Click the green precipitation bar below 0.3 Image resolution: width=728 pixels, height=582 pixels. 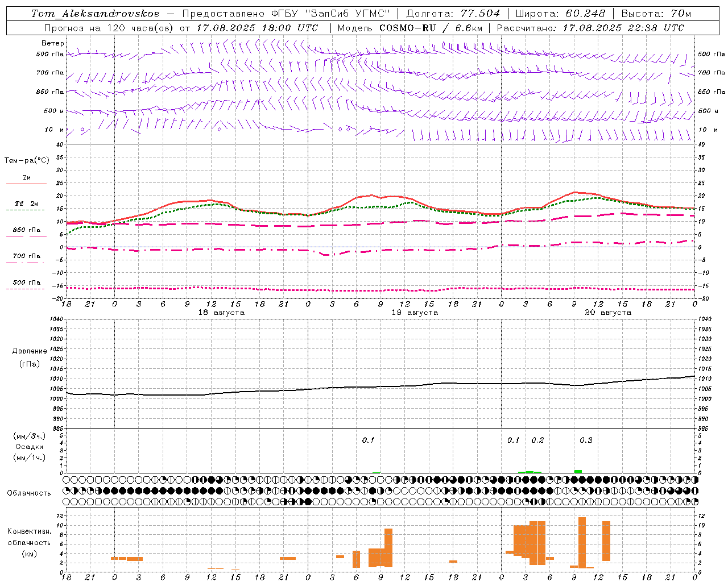578,471
